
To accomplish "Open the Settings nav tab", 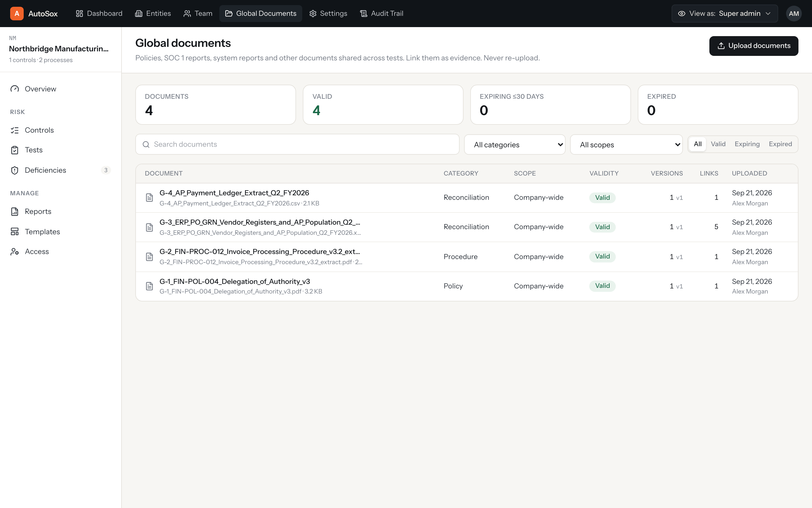I will (328, 14).
